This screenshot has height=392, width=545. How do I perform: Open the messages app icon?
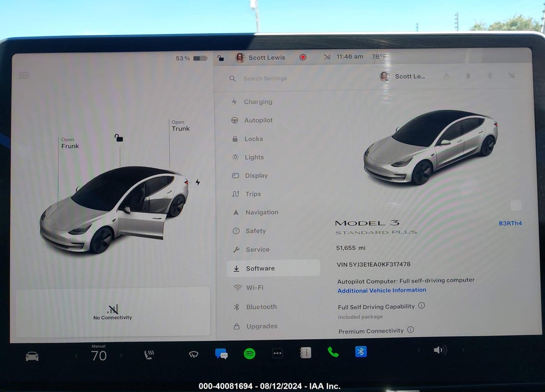coord(221,354)
